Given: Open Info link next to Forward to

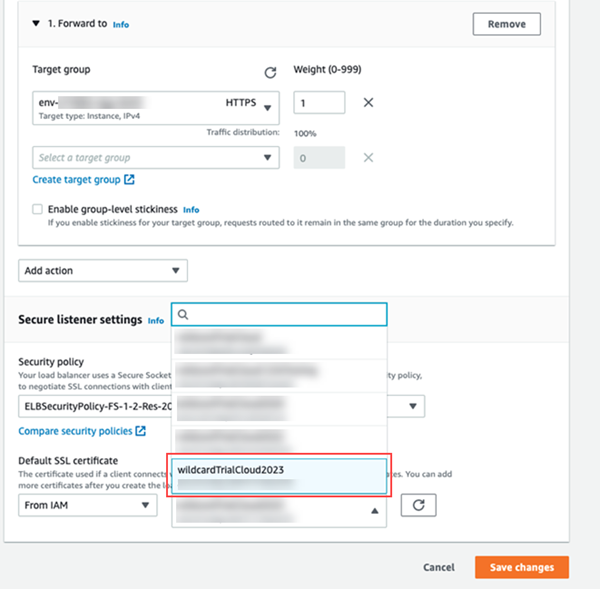Looking at the screenshot, I should (x=120, y=24).
